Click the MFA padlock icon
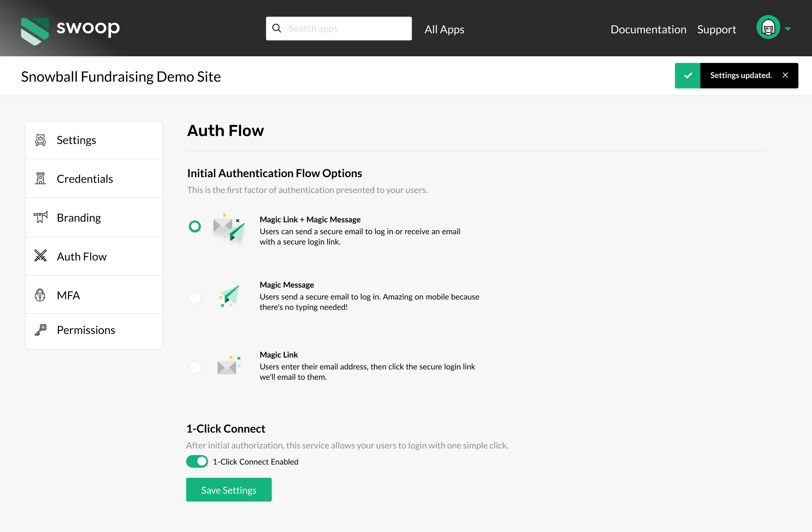The height and width of the screenshot is (532, 812). (40, 295)
